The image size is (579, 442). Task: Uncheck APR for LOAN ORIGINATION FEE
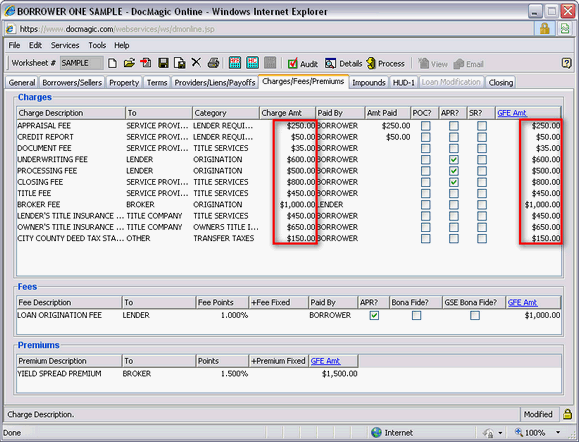[x=374, y=315]
